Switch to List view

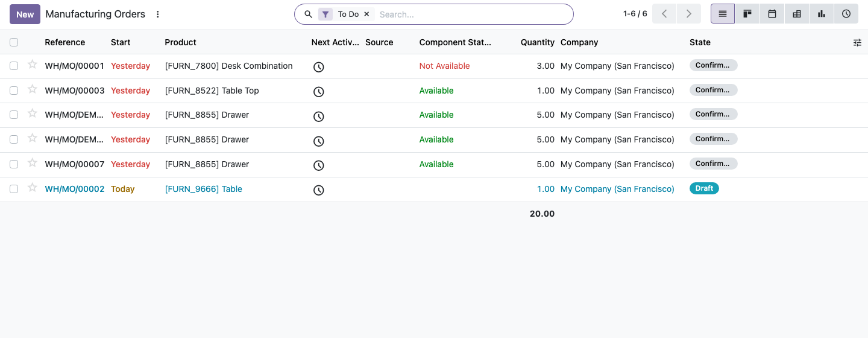[x=723, y=14]
